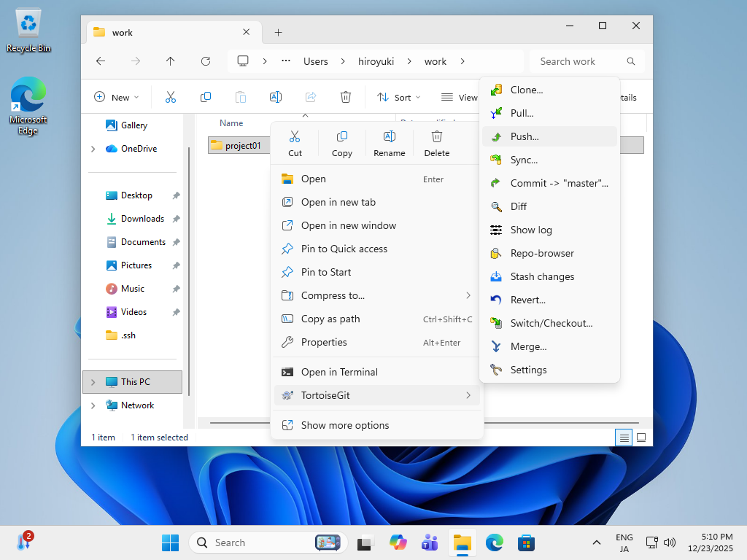Expand the Compress to... submenu arrow
The image size is (747, 560).
pyautogui.click(x=468, y=295)
